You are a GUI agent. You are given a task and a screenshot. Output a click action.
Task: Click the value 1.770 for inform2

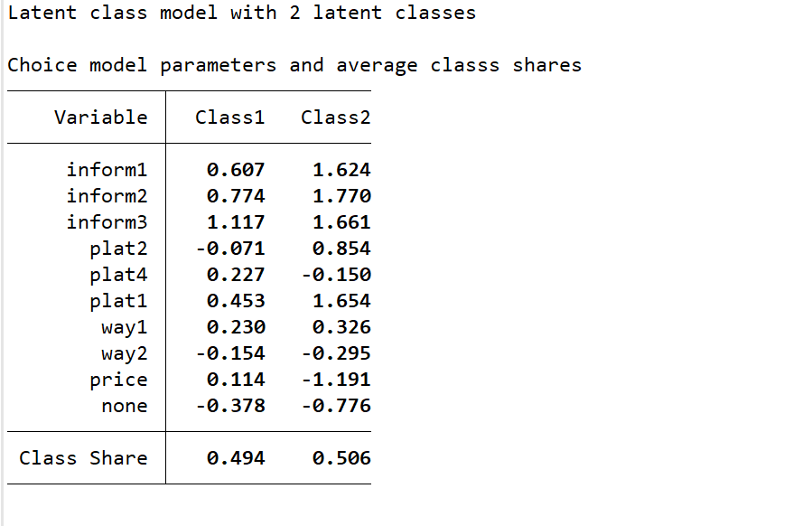coord(341,196)
